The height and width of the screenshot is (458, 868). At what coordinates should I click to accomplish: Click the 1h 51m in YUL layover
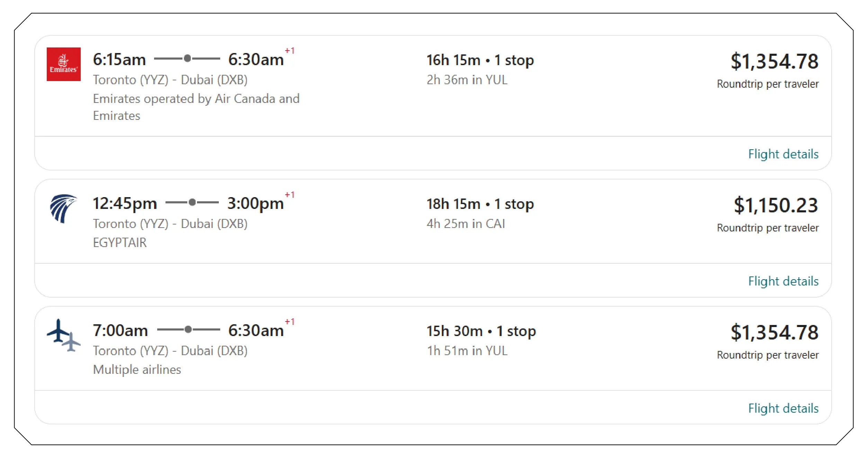point(467,351)
